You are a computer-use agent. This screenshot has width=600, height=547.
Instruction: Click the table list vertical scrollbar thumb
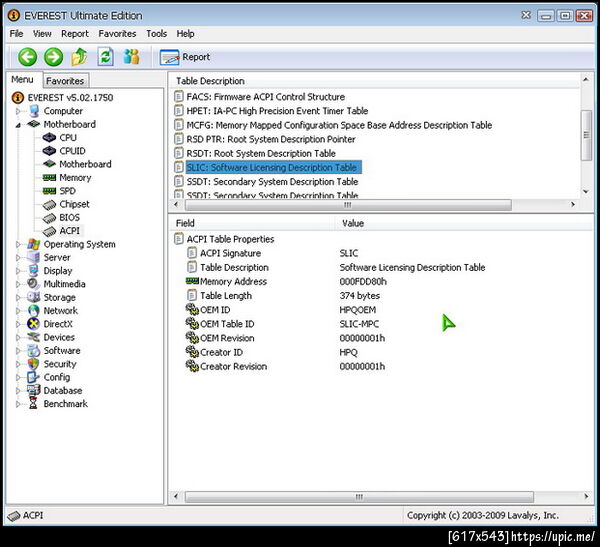[586, 135]
